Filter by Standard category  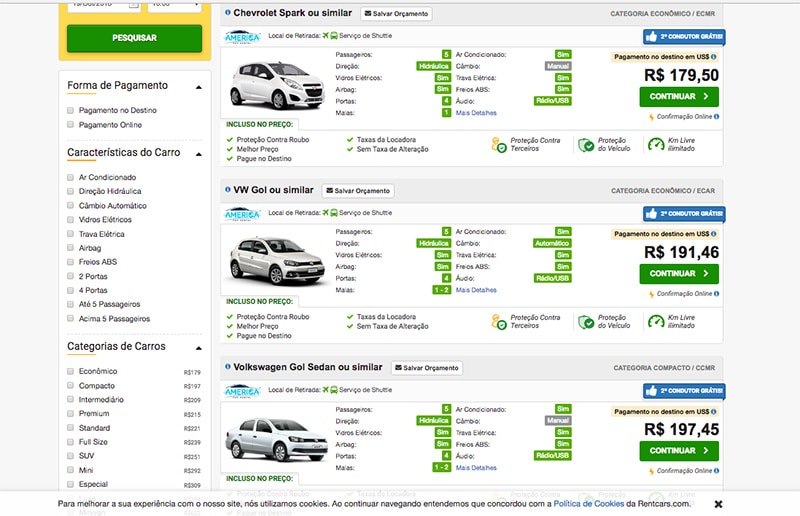(70, 428)
